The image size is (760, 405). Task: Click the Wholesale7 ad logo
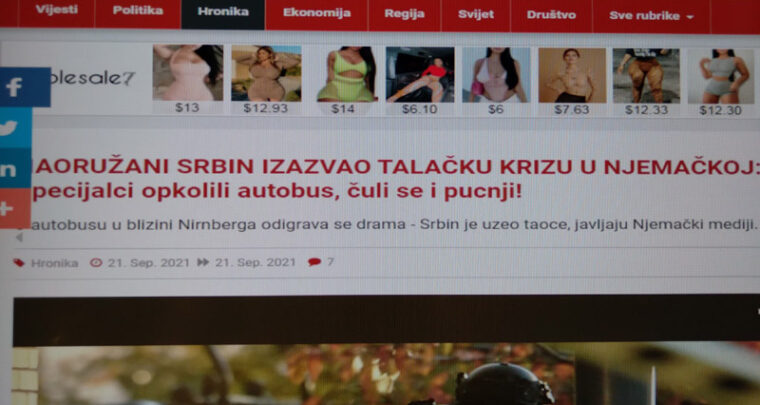pos(92,78)
